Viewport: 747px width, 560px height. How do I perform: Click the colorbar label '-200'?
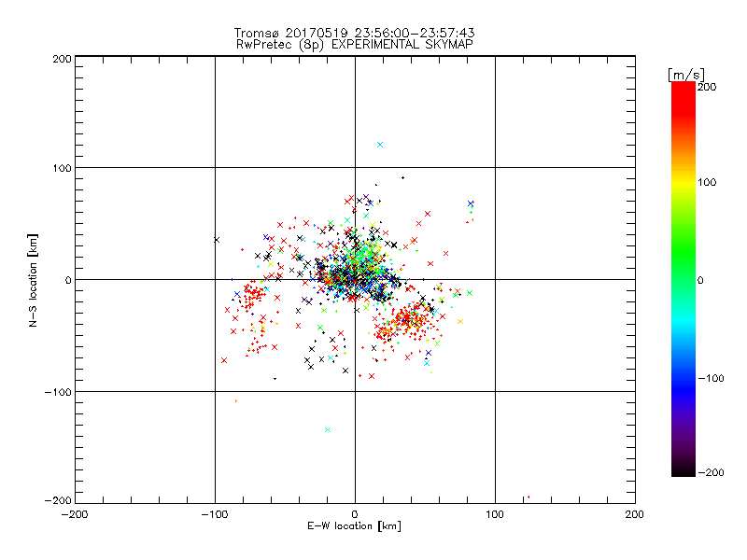click(711, 472)
